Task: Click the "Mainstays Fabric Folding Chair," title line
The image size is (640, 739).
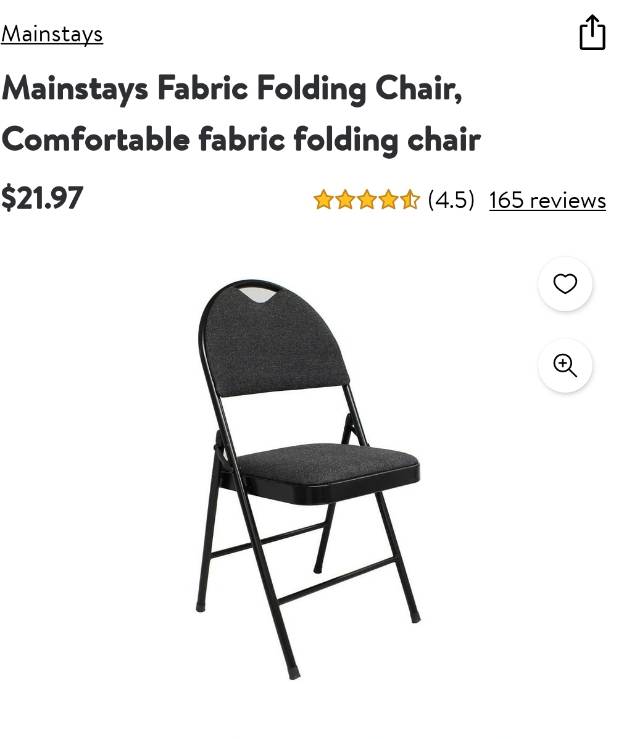Action: (x=232, y=89)
